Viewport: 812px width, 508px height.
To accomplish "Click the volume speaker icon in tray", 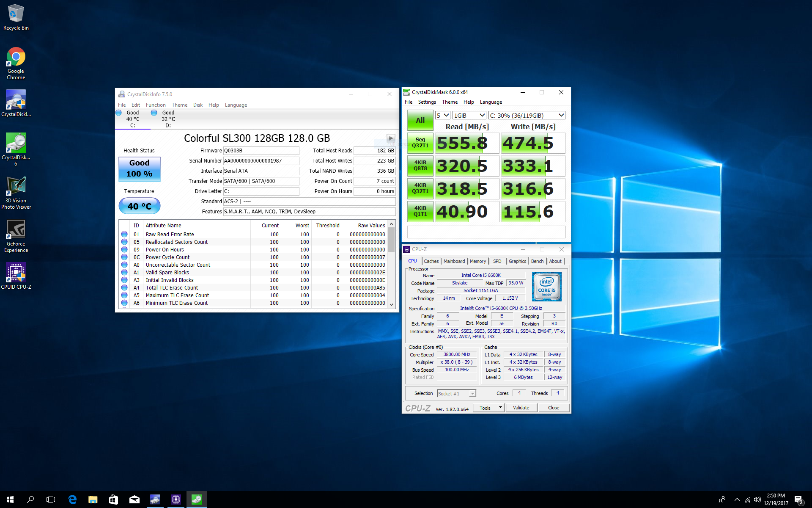I will point(757,500).
